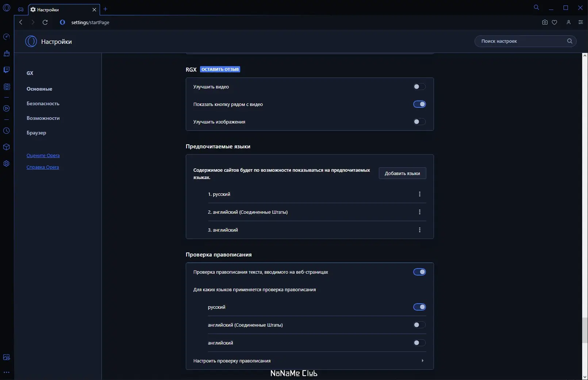Open a new tab with plus button

(105, 9)
